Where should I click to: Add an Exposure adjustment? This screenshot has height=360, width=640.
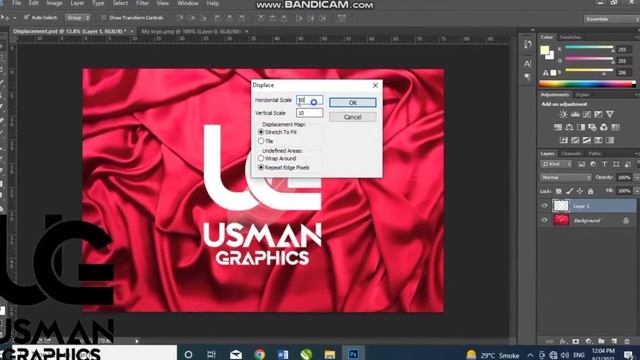pyautogui.click(x=598, y=115)
